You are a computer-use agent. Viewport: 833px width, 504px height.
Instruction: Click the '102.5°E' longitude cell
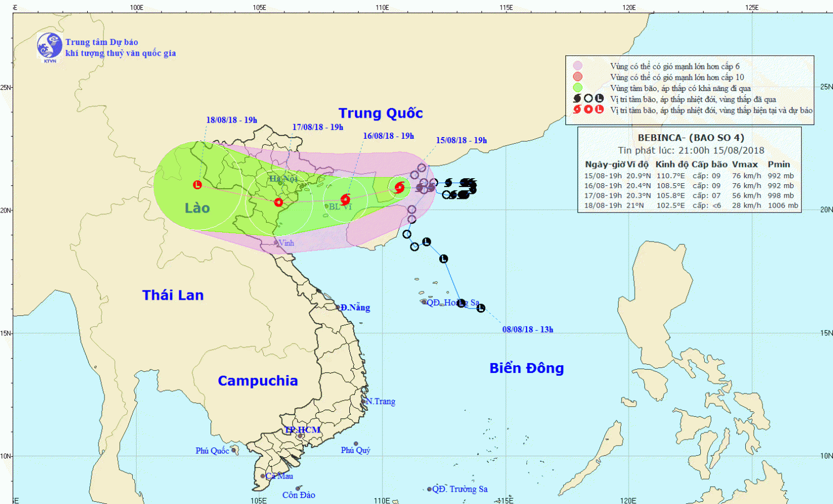tap(671, 205)
